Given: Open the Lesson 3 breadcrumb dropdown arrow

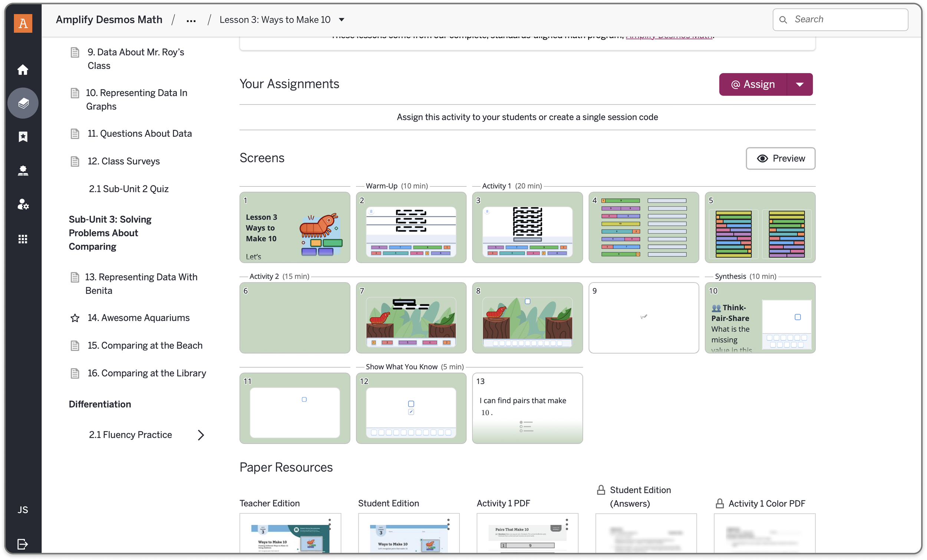Looking at the screenshot, I should pos(342,20).
